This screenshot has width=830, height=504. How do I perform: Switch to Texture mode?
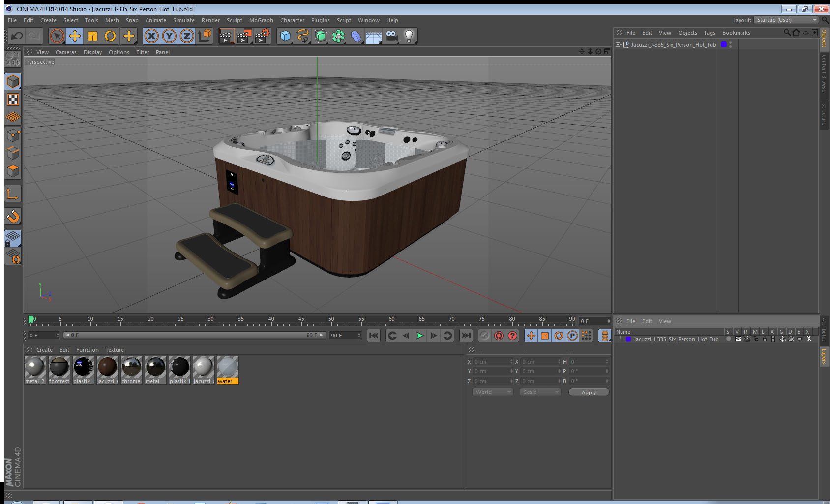(13, 100)
